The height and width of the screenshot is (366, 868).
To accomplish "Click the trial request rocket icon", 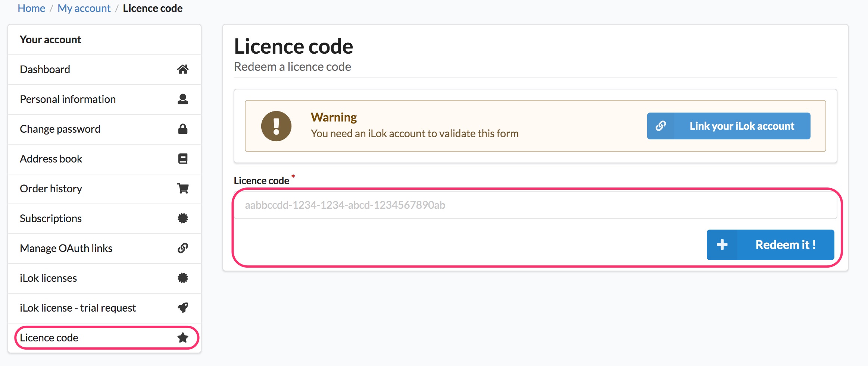I will [182, 308].
